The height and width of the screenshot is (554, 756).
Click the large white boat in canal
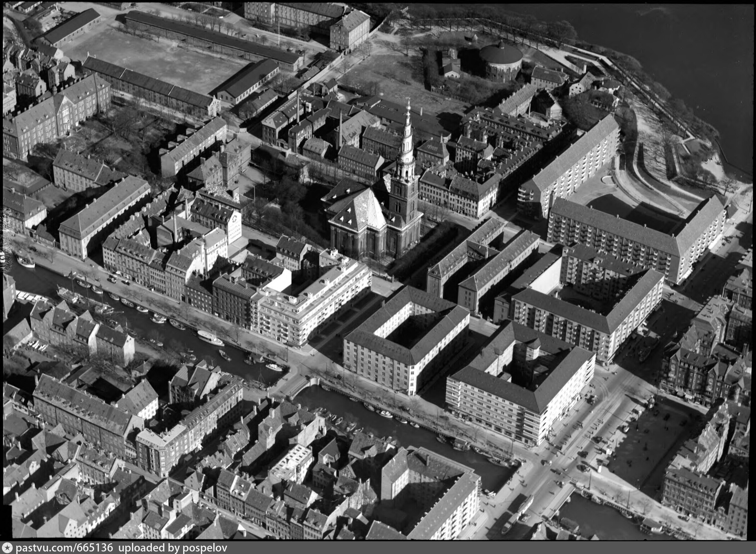[x=210, y=338]
